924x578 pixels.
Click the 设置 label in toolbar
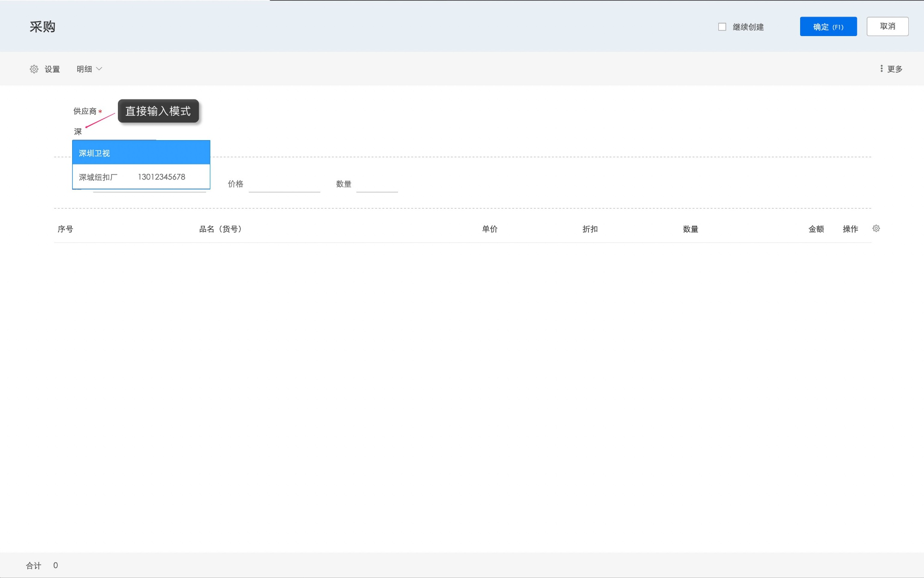[52, 69]
